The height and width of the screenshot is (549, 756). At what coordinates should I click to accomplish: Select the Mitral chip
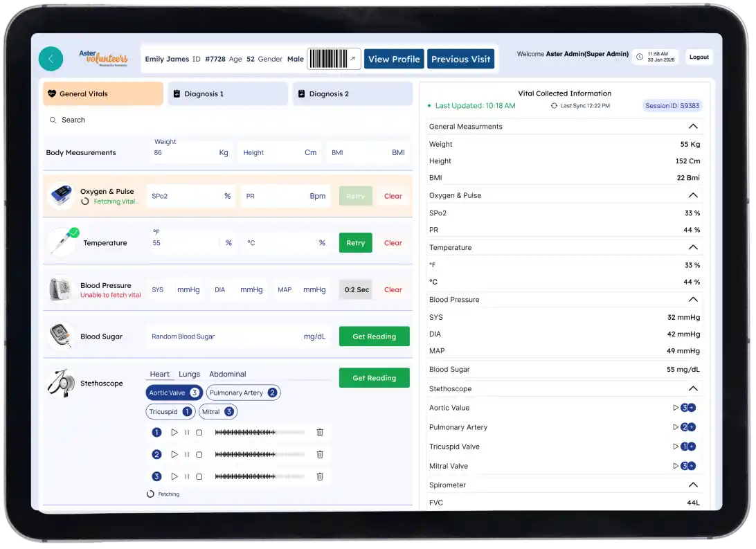pos(218,412)
